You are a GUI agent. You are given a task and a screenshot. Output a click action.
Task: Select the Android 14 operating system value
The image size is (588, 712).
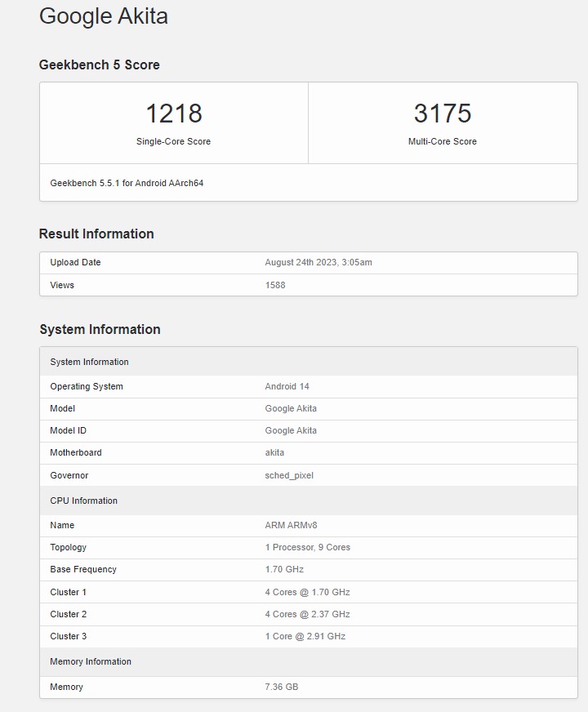tap(287, 386)
